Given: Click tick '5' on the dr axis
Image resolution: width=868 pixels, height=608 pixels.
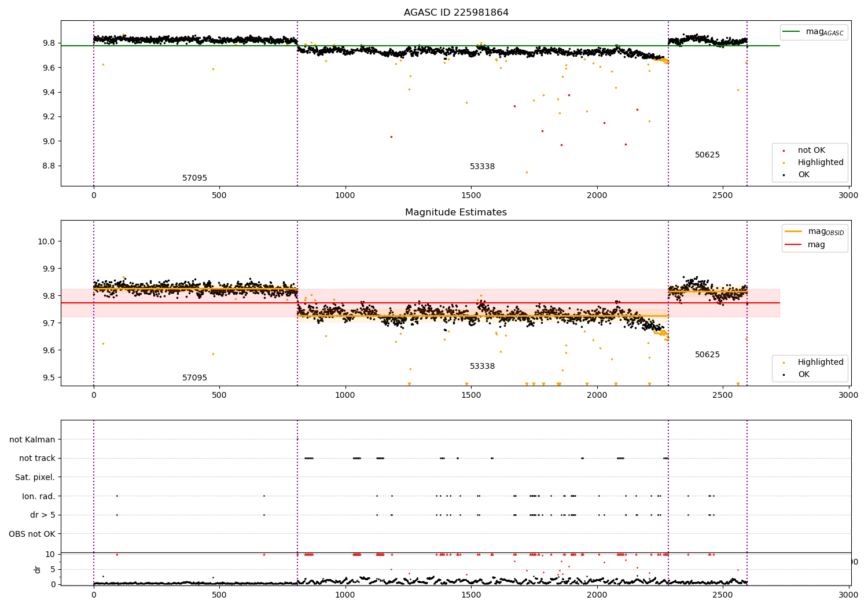Looking at the screenshot, I should (53, 570).
